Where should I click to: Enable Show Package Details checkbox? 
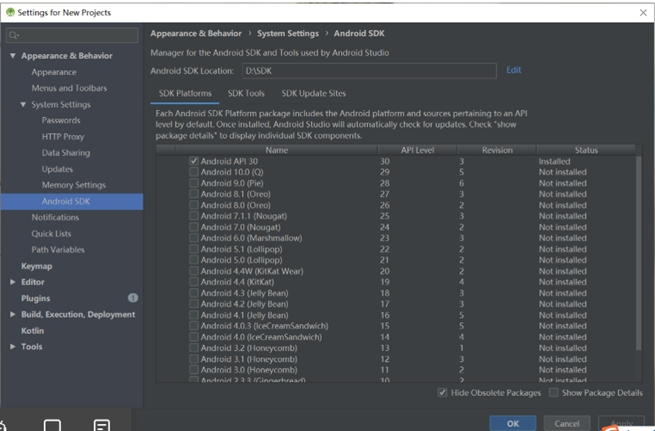pos(553,393)
